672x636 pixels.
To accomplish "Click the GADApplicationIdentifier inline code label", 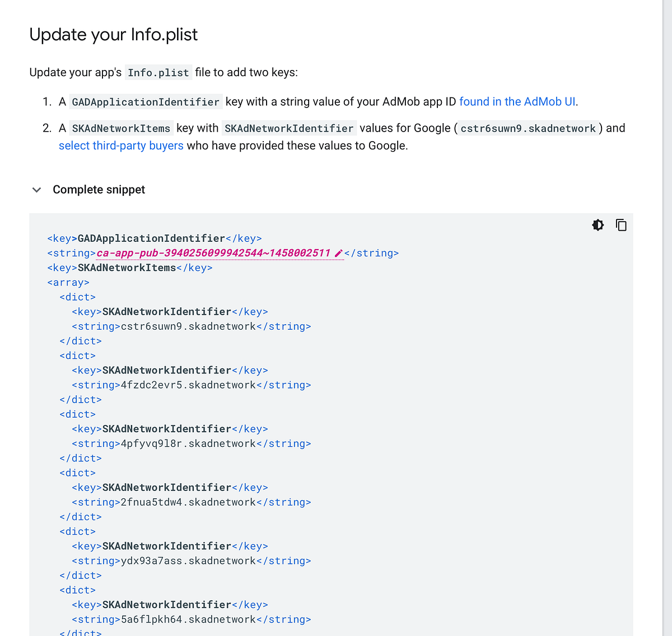I will 145,101.
